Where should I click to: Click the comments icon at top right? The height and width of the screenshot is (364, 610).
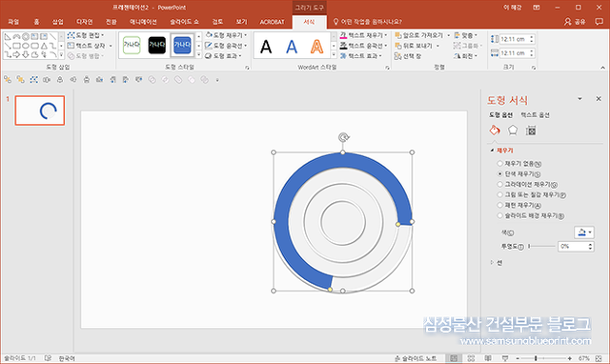point(599,21)
